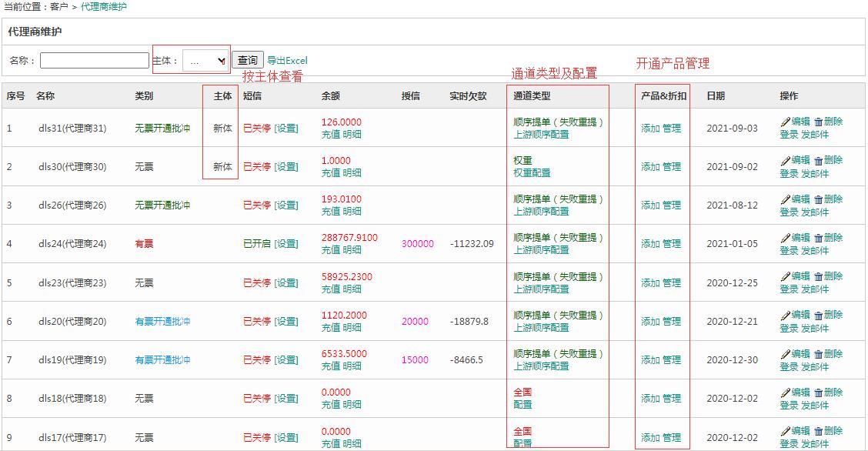Click the trash delete icon for dls26
The width and height of the screenshot is (868, 451).
[818, 199]
